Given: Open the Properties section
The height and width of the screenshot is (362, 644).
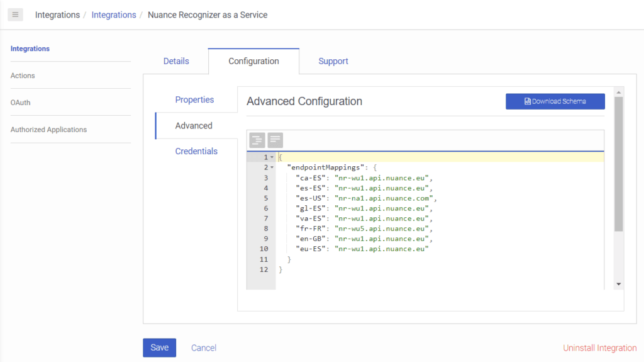Looking at the screenshot, I should 195,99.
